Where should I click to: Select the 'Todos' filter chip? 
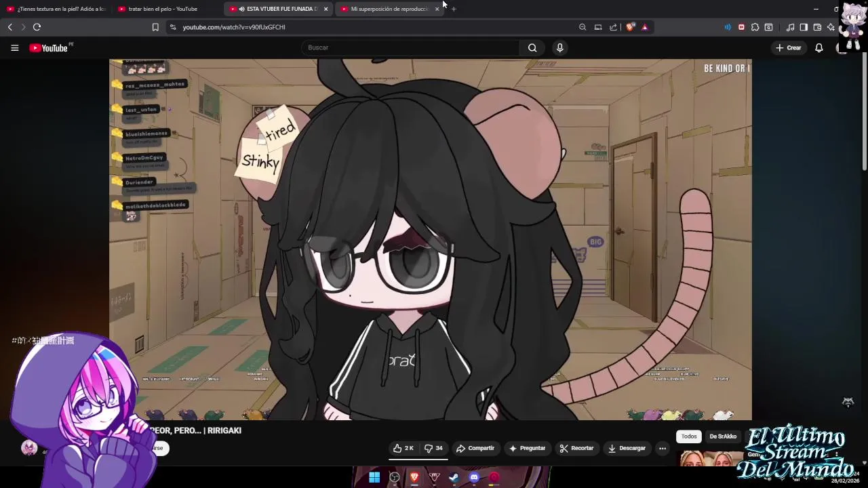pos(689,436)
